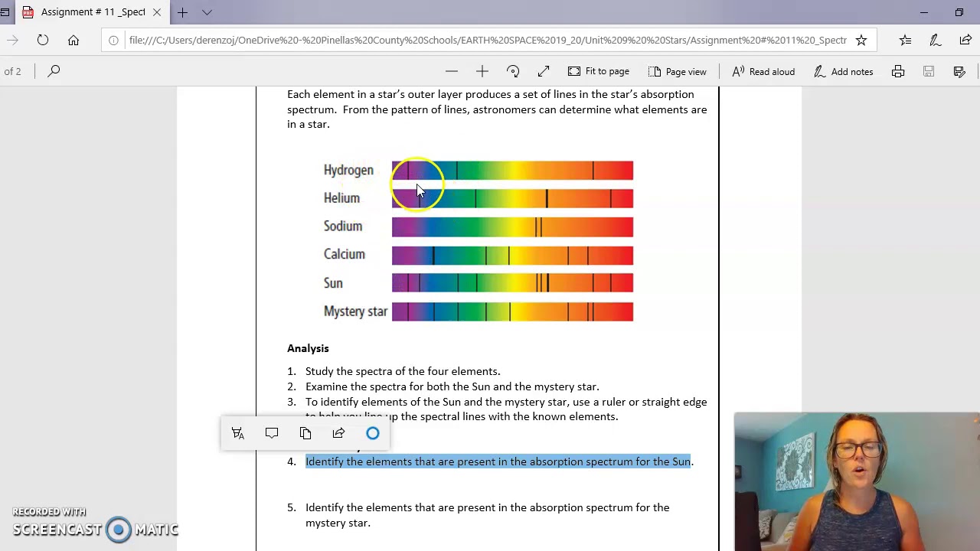The width and height of the screenshot is (980, 551).
Task: Click the Helium spectrum bar
Action: (x=512, y=199)
